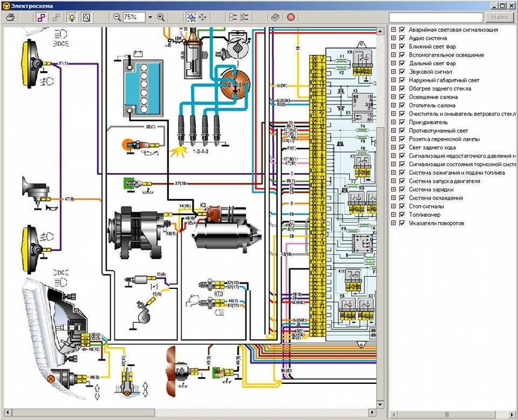The width and height of the screenshot is (518, 420).
Task: Click the light bulb highlight icon
Action: (x=71, y=17)
